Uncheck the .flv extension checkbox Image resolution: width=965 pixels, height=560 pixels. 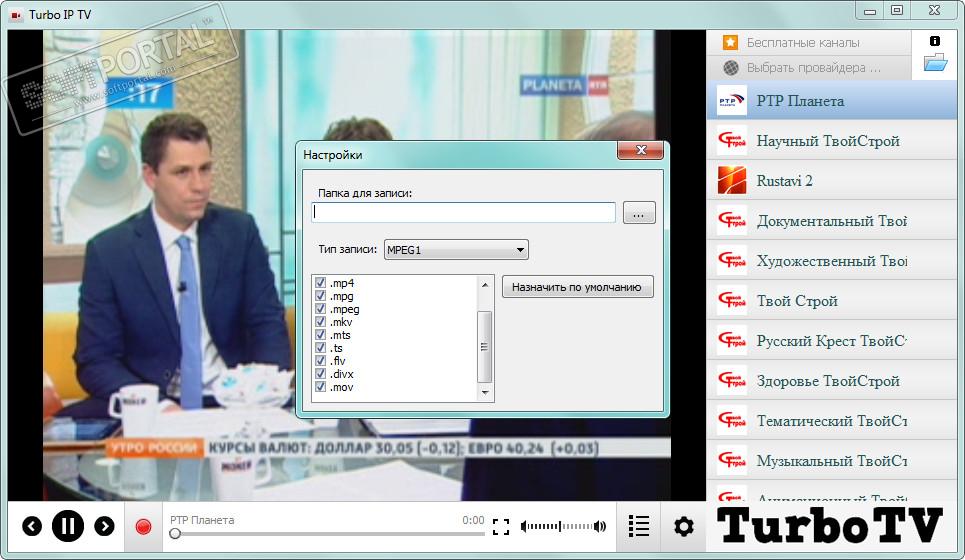click(x=320, y=361)
